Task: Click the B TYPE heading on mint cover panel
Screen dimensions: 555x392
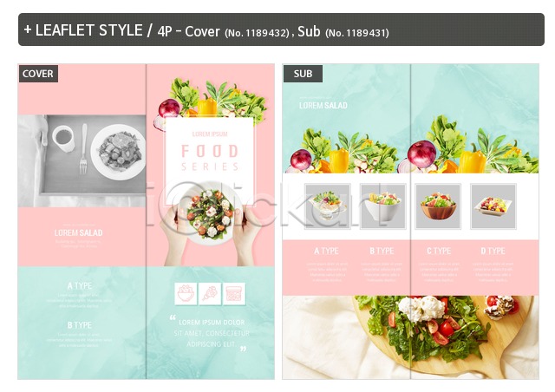Action: point(80,324)
